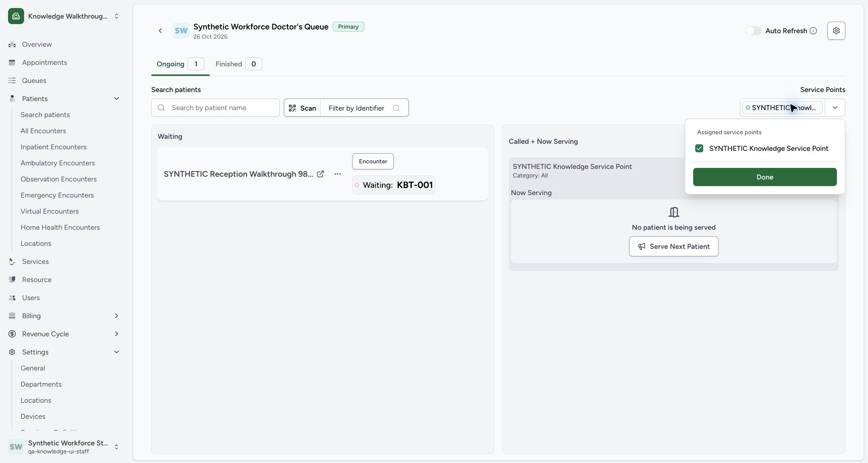This screenshot has width=868, height=463.
Task: Uncheck SYNTHETIC Knowledge Service Point checkbox
Action: (x=699, y=148)
